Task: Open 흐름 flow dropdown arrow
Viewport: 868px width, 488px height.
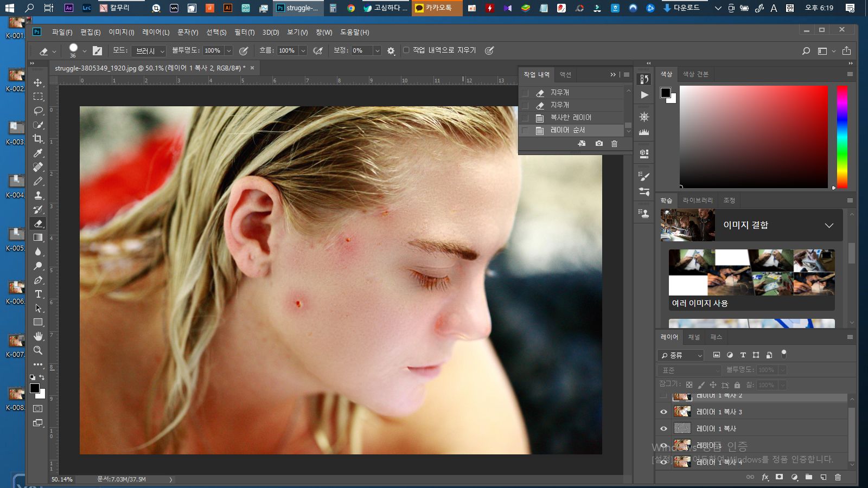Action: (x=303, y=50)
